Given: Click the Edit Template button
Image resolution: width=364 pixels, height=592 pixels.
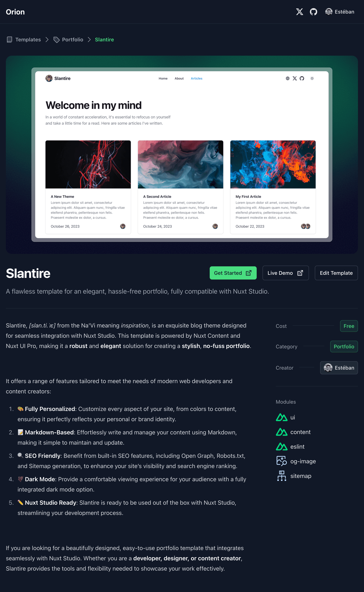Looking at the screenshot, I should tap(336, 273).
